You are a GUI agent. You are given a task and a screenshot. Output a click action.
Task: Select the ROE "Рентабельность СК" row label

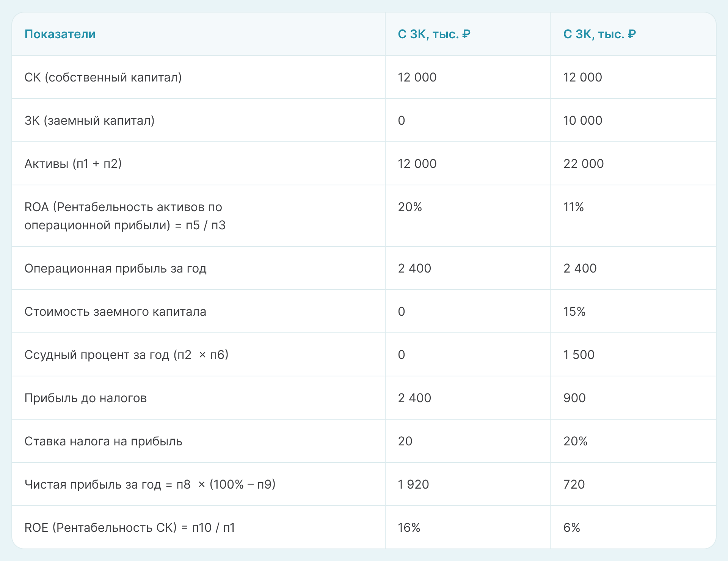coord(130,528)
